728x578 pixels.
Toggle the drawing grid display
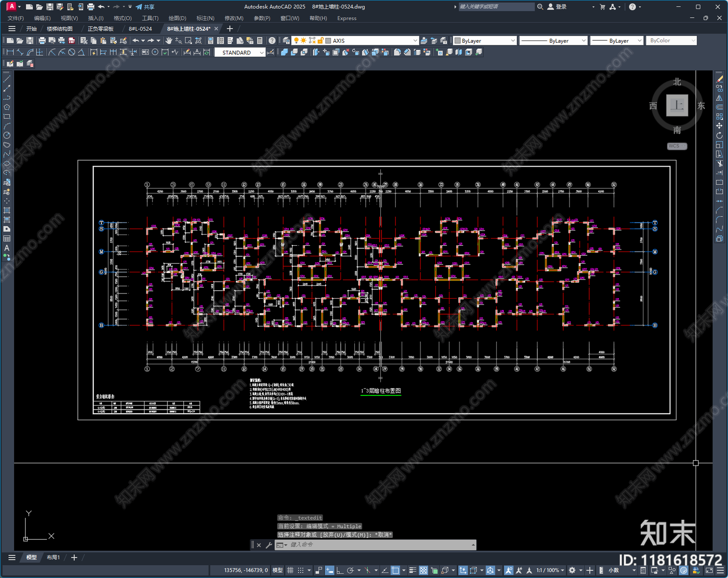pos(290,570)
